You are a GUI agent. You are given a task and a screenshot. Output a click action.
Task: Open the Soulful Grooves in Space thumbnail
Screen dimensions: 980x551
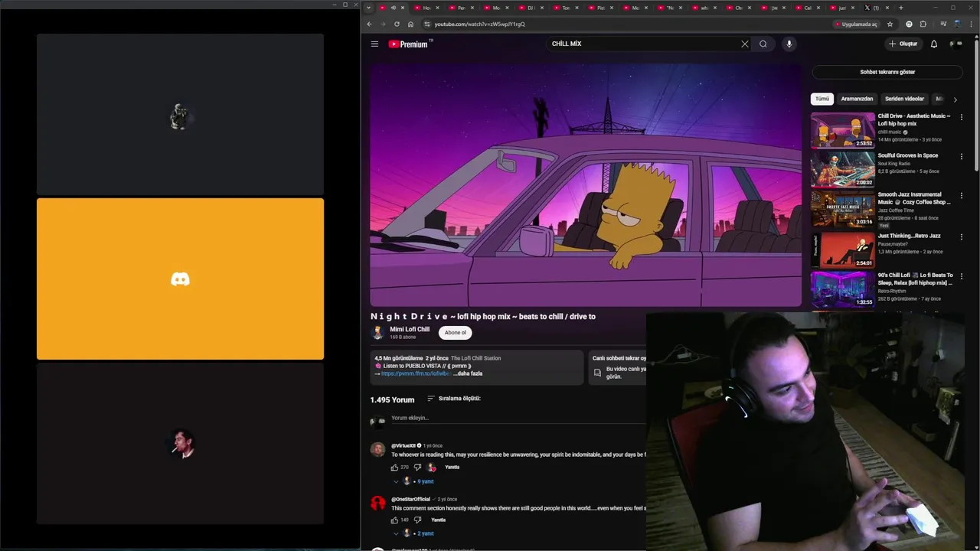click(843, 169)
